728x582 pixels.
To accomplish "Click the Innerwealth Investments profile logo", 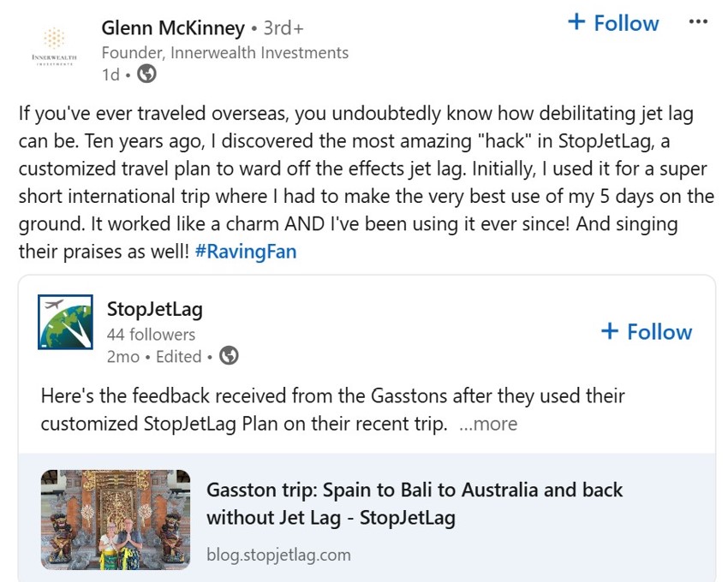I will (x=53, y=45).
